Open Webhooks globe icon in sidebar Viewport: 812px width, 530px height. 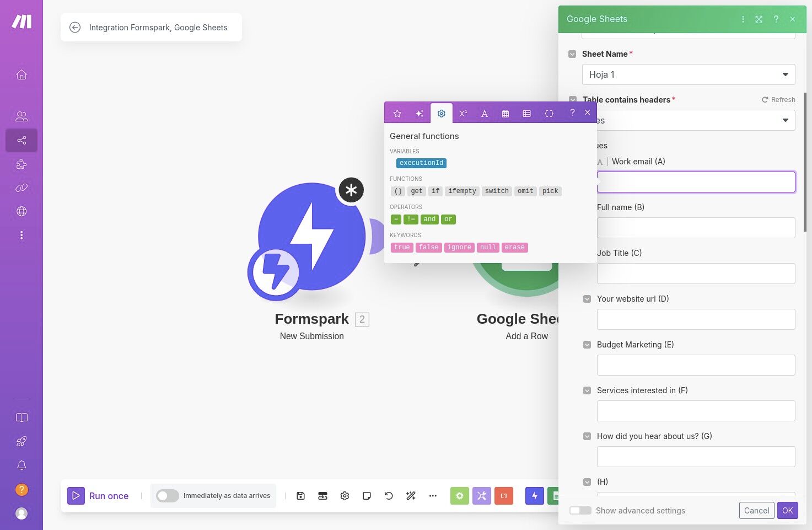pyautogui.click(x=21, y=211)
